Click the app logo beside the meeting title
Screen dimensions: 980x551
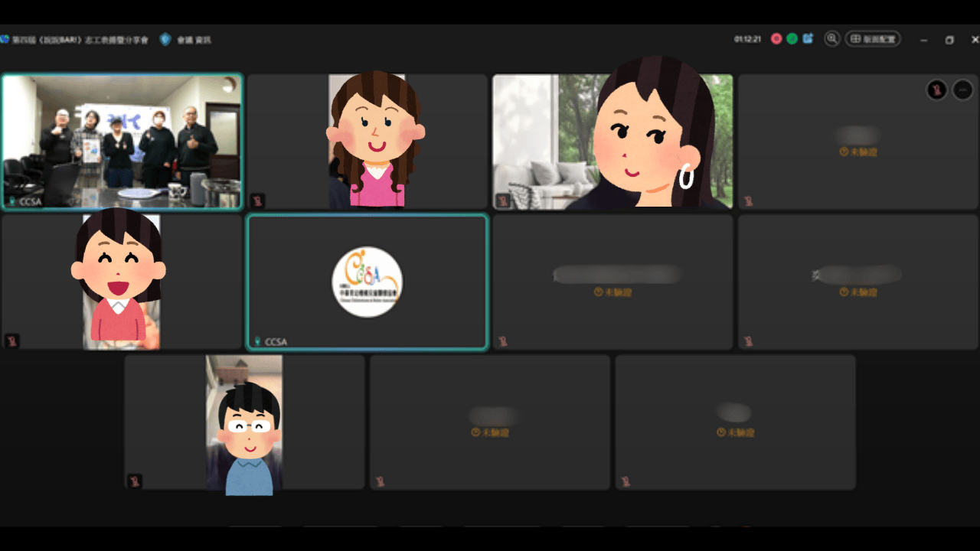coord(5,39)
